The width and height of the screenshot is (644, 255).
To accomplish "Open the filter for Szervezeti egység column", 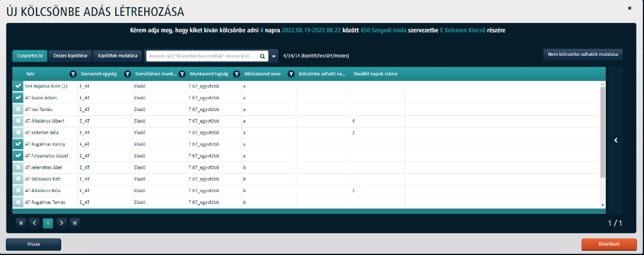I will click(x=127, y=74).
